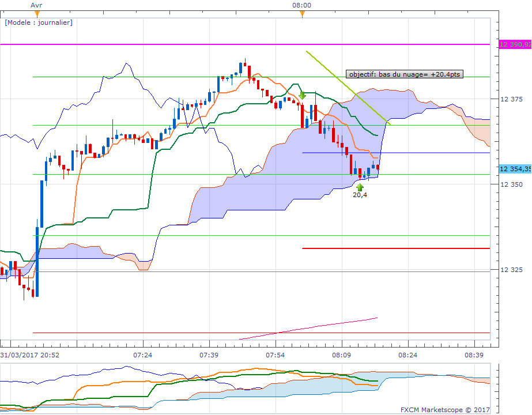Click the 12 325 price axis label

pyautogui.click(x=512, y=270)
